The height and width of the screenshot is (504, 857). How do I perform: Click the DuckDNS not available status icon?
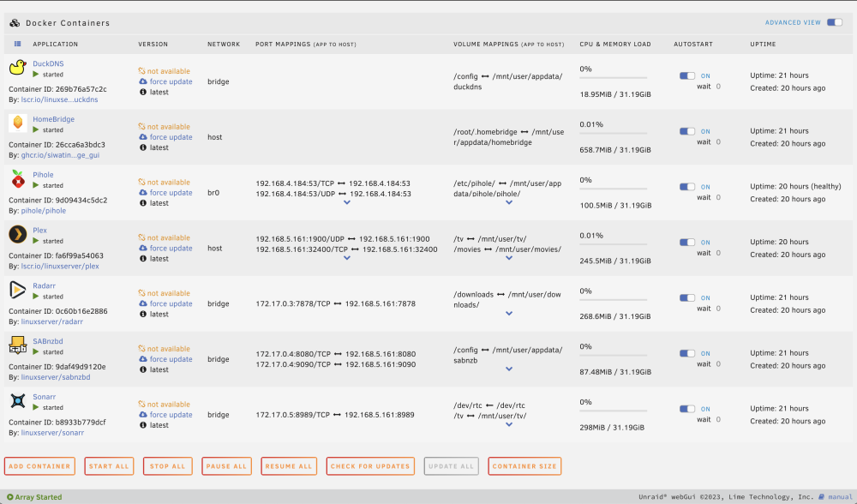(141, 71)
